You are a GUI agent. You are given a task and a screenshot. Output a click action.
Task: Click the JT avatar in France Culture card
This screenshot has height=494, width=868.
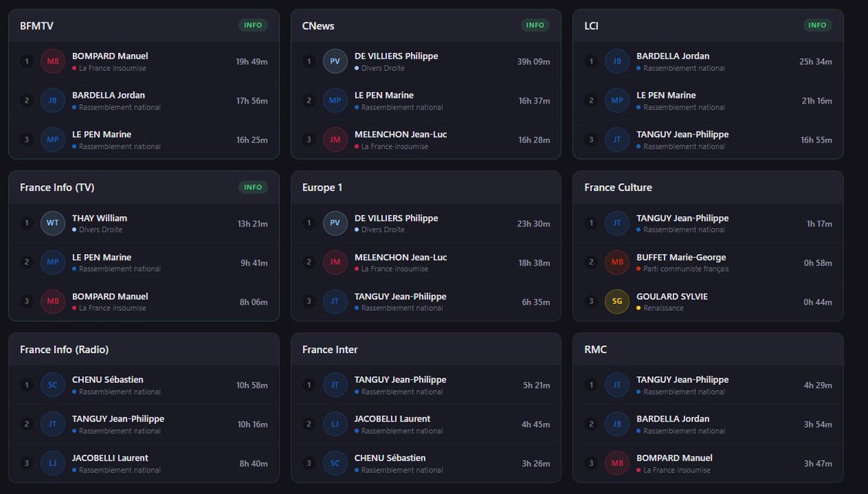tap(617, 223)
